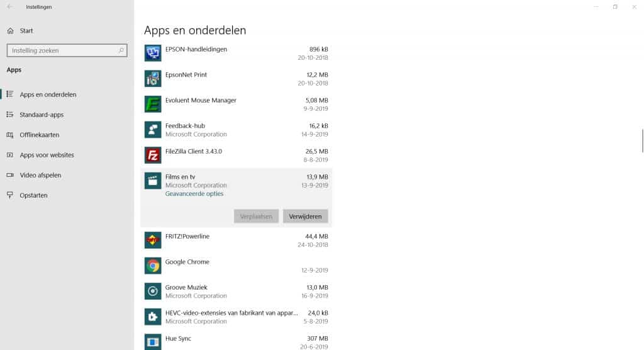This screenshot has width=644, height=350.
Task: Click the Offlinekaarten map icon
Action: [x=10, y=135]
